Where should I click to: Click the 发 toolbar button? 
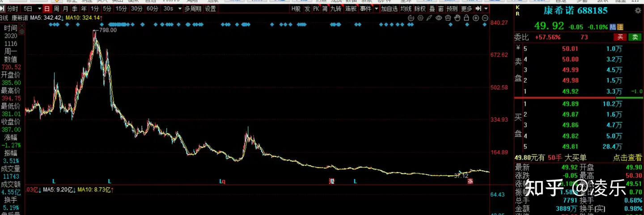coord(307,8)
